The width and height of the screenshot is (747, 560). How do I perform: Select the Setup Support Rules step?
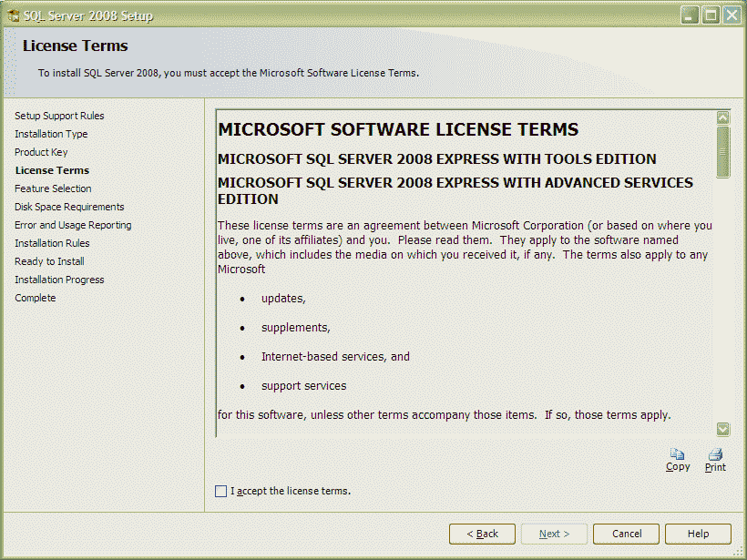[x=59, y=116]
